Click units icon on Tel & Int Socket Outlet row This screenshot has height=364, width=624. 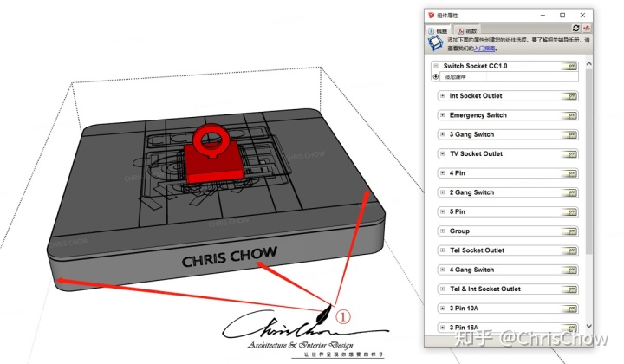(x=570, y=289)
